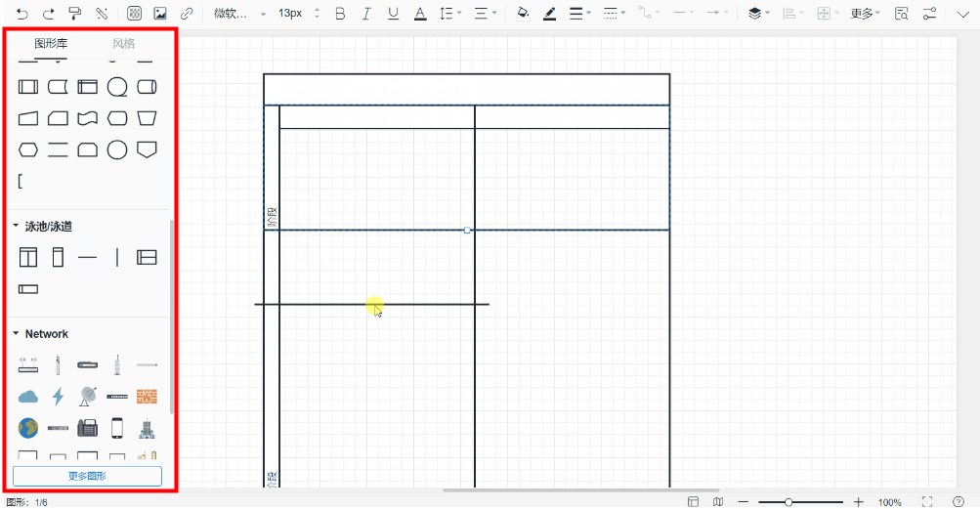980x509 pixels.
Task: Click the 更多图形 button
Action: (88, 476)
